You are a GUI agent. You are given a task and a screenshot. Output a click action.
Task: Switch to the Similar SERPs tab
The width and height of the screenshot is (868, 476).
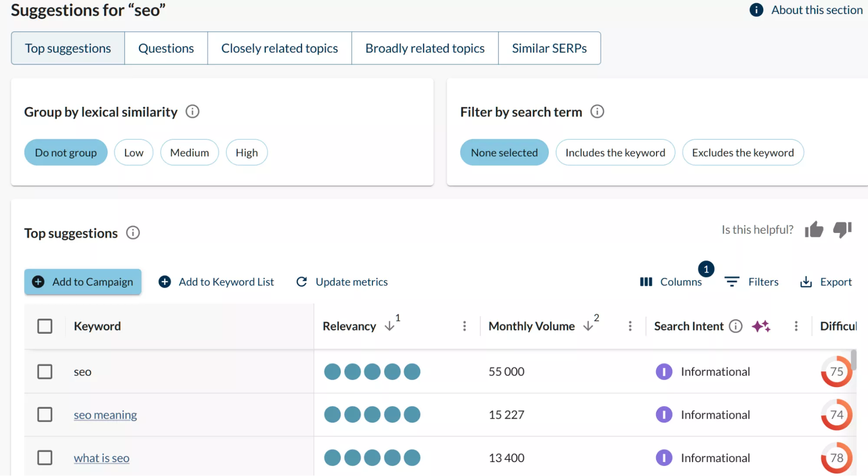[549, 48]
